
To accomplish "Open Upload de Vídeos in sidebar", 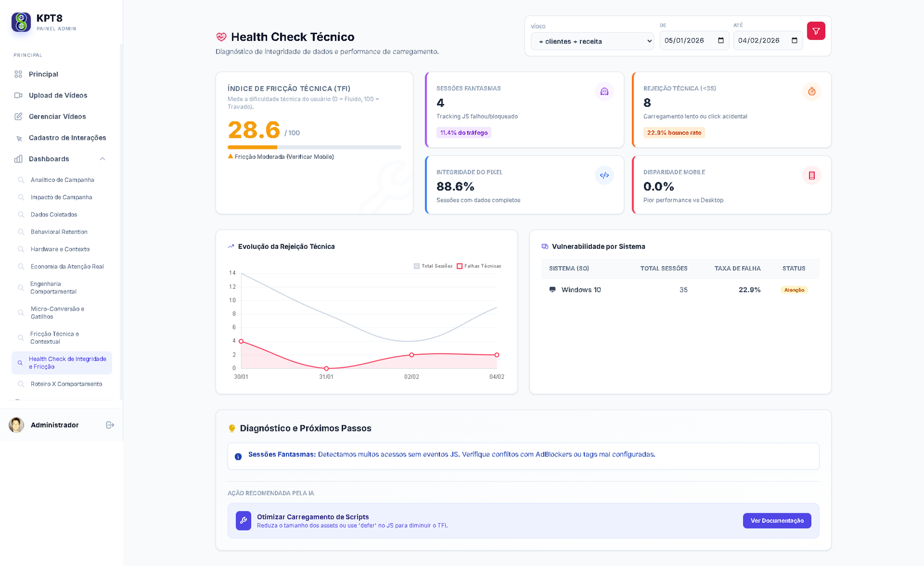I will [58, 95].
